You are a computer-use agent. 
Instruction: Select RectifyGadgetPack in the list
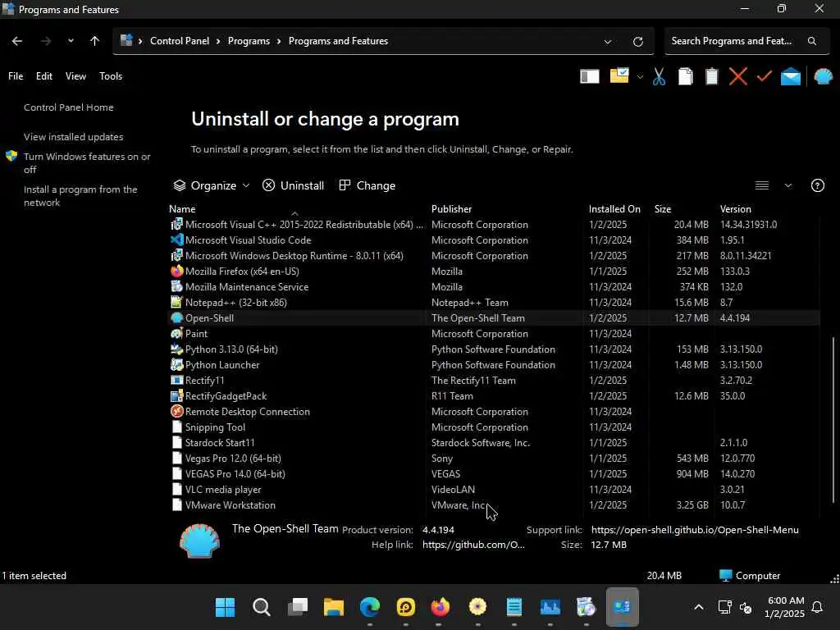tap(493, 396)
